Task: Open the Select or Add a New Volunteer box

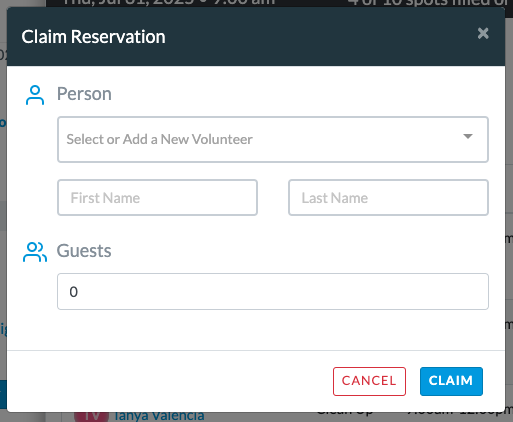Action: tap(273, 139)
